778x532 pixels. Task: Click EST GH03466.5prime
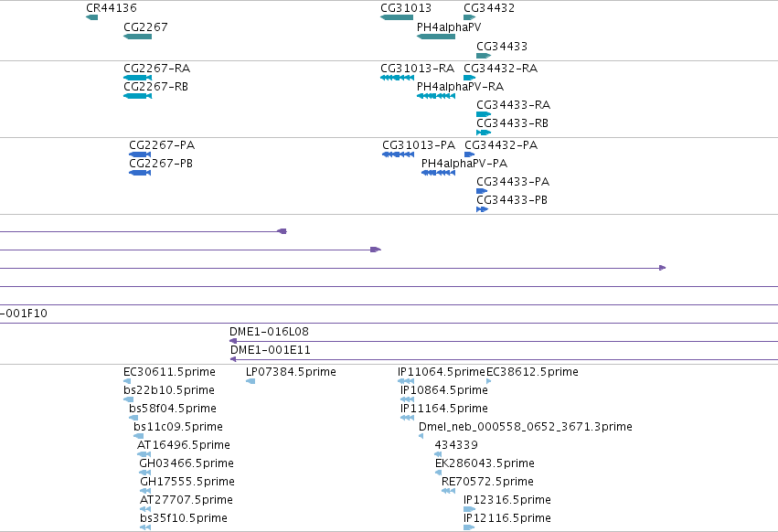pos(187,463)
